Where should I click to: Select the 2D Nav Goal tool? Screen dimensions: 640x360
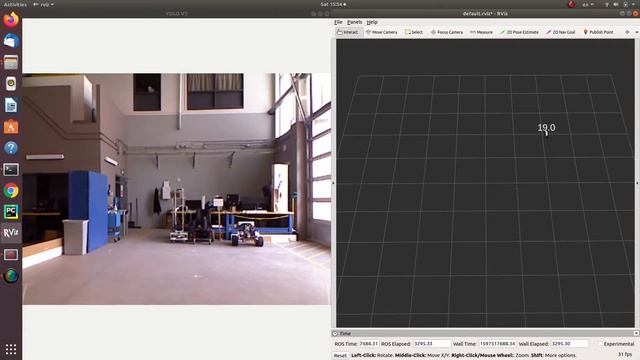point(560,32)
